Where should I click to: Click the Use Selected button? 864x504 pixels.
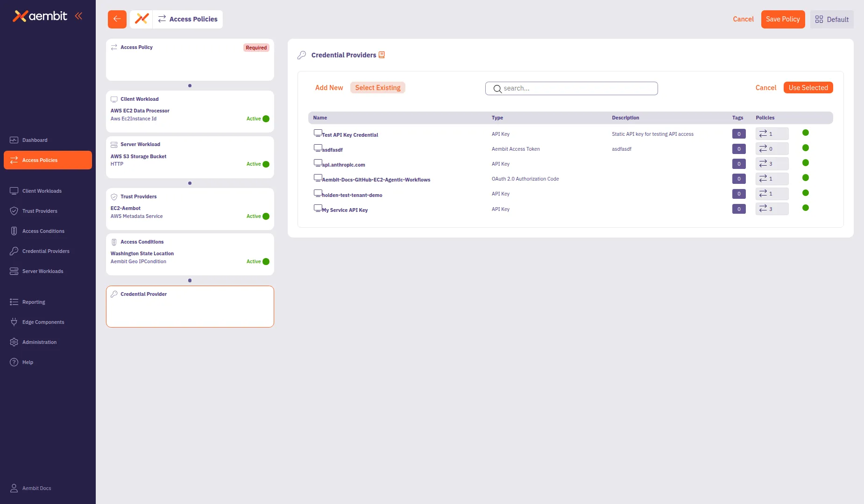[808, 87]
